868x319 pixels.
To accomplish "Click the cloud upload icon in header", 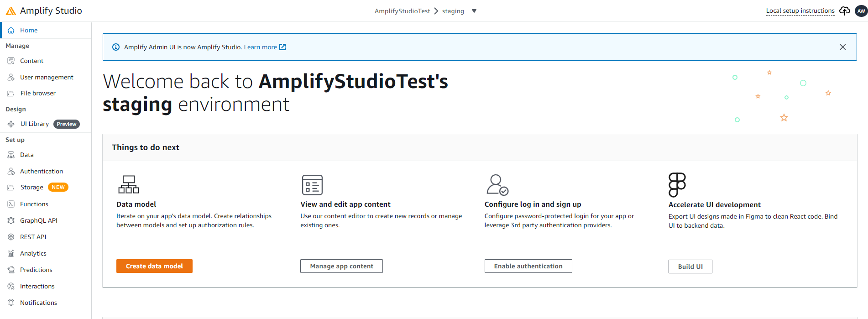I will click(845, 10).
